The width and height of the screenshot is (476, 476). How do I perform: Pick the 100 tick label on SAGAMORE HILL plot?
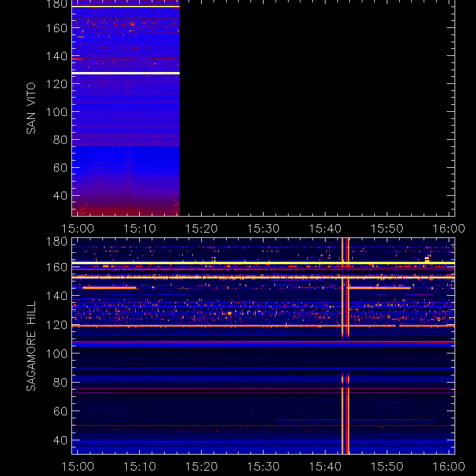click(57, 353)
